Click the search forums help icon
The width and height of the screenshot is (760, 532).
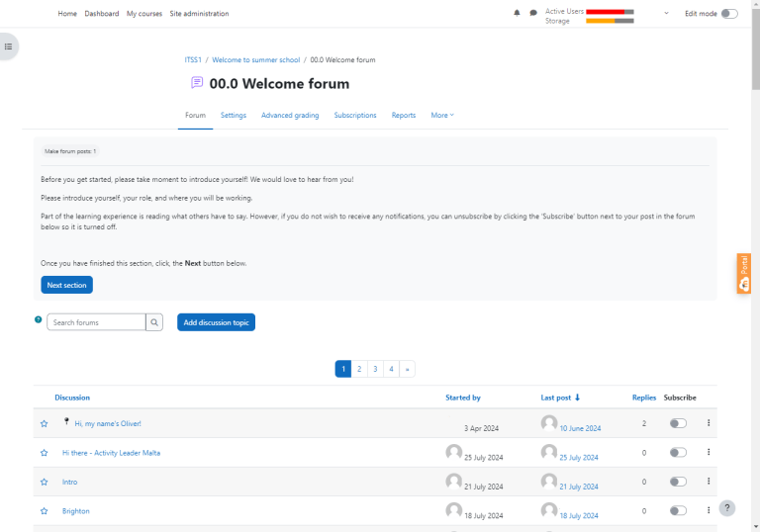pyautogui.click(x=39, y=320)
